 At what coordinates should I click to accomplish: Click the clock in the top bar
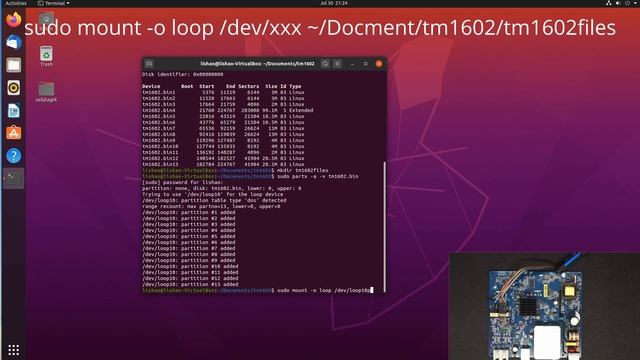333,3
